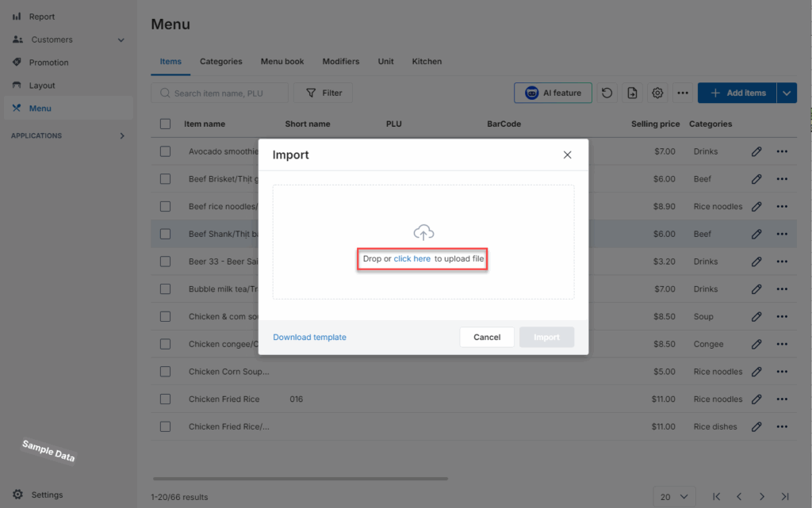Switch to the Modifiers tab

tap(340, 62)
